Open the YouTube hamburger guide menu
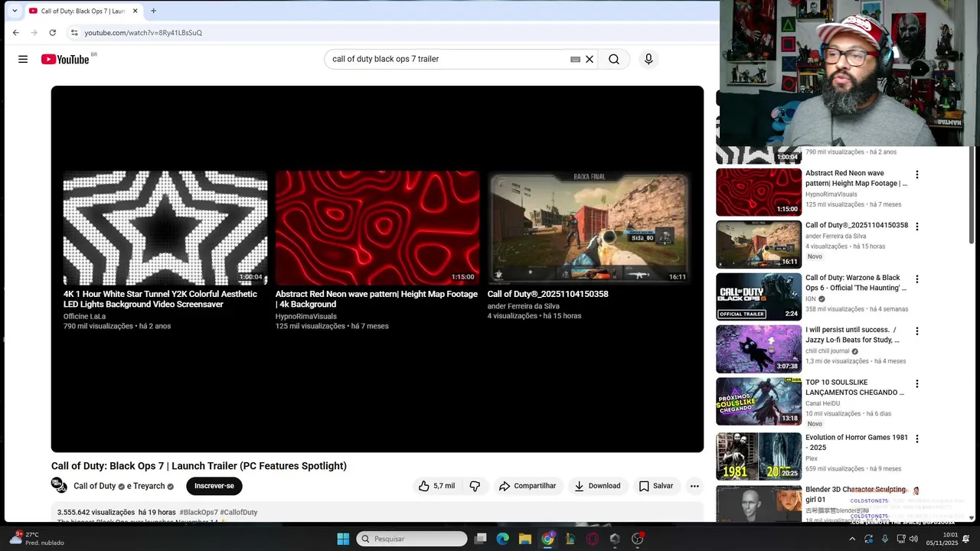Viewport: 980px width, 551px height. 23,59
